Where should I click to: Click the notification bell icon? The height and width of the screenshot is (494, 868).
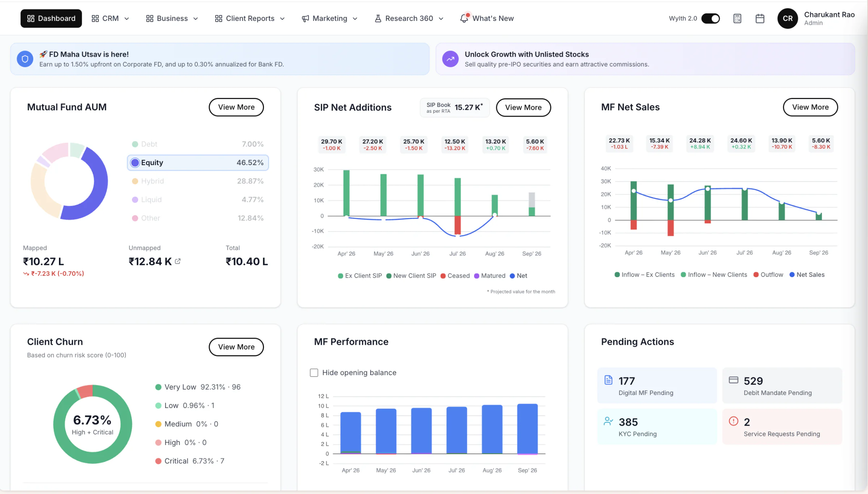click(x=464, y=18)
